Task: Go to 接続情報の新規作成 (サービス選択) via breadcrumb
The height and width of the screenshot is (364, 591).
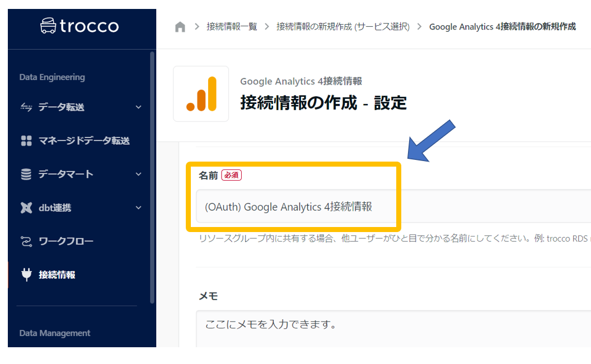Action: (341, 26)
